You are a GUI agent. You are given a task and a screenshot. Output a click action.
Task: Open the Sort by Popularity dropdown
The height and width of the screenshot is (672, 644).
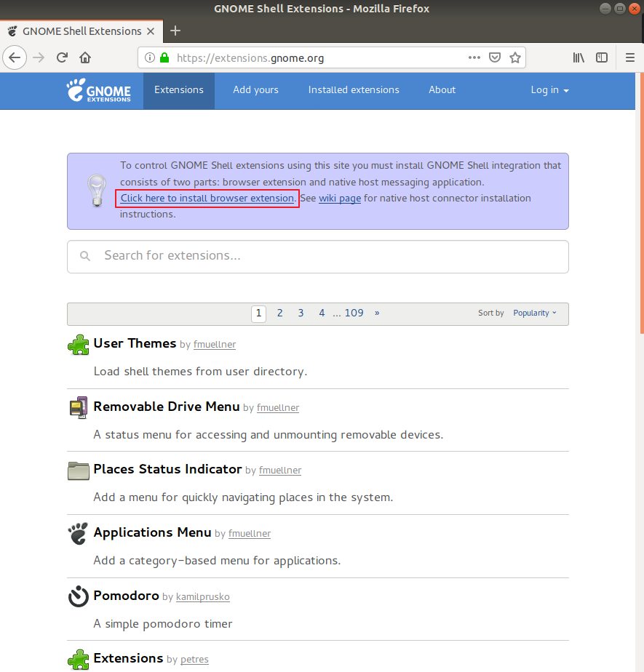point(534,313)
